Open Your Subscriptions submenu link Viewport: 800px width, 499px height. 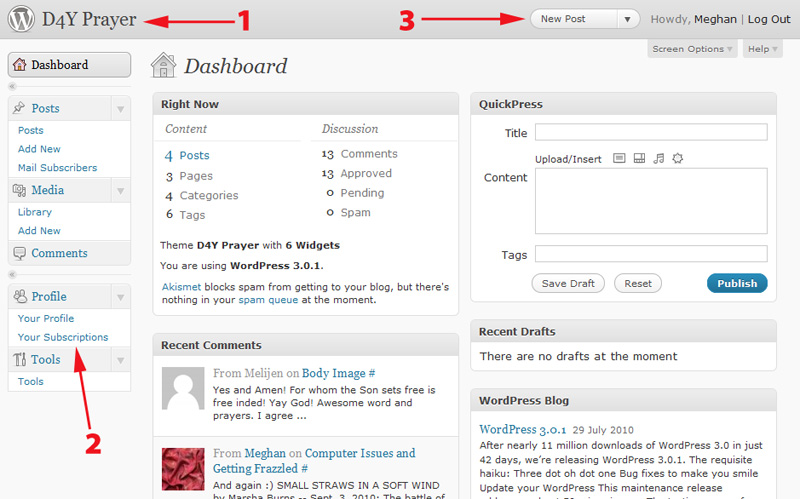[63, 337]
